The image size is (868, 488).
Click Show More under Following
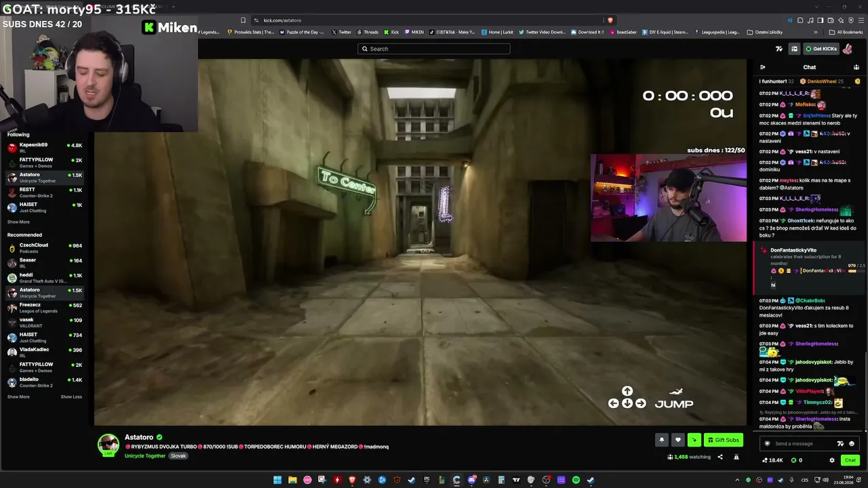(x=18, y=222)
